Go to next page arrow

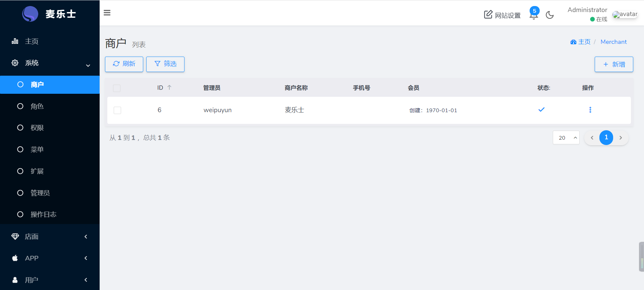[x=621, y=138]
